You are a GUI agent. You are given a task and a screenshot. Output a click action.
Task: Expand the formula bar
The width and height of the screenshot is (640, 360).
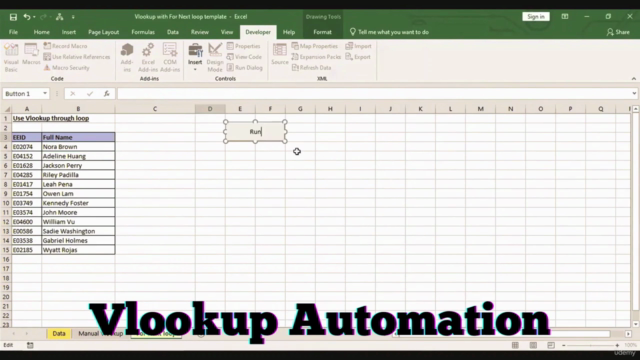tap(634, 93)
